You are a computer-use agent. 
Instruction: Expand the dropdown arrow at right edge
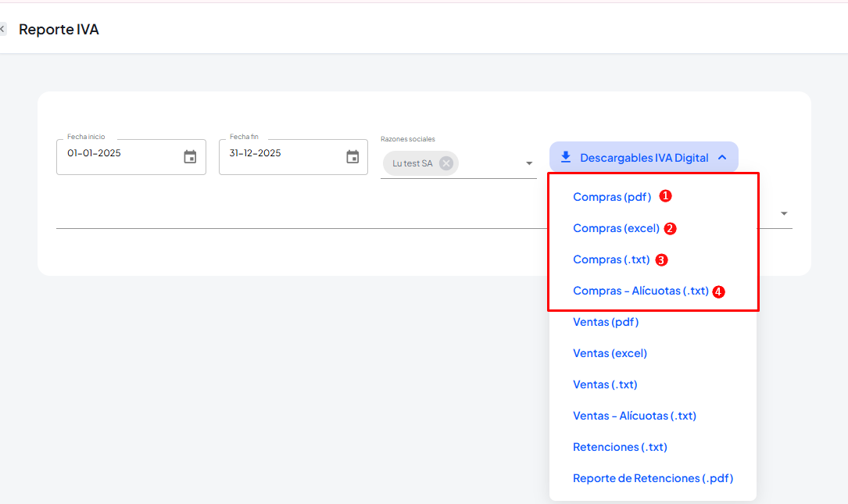[783, 213]
